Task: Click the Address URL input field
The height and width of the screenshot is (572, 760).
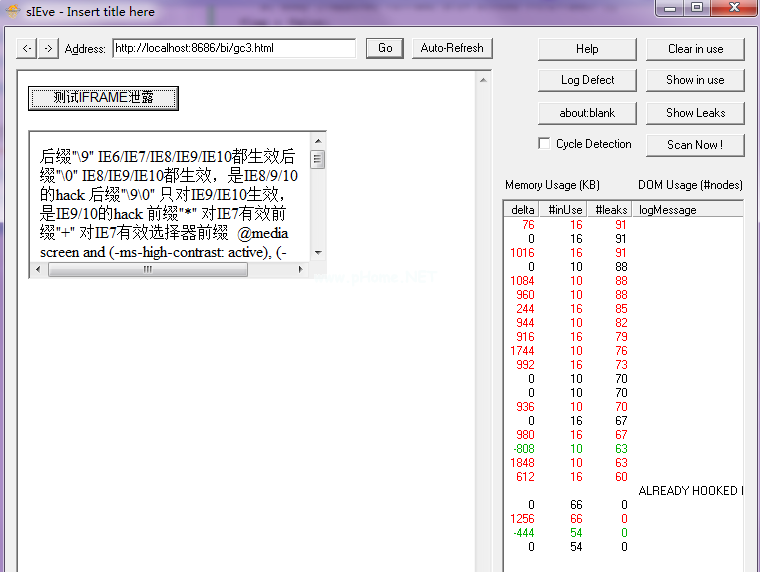Action: pos(234,48)
